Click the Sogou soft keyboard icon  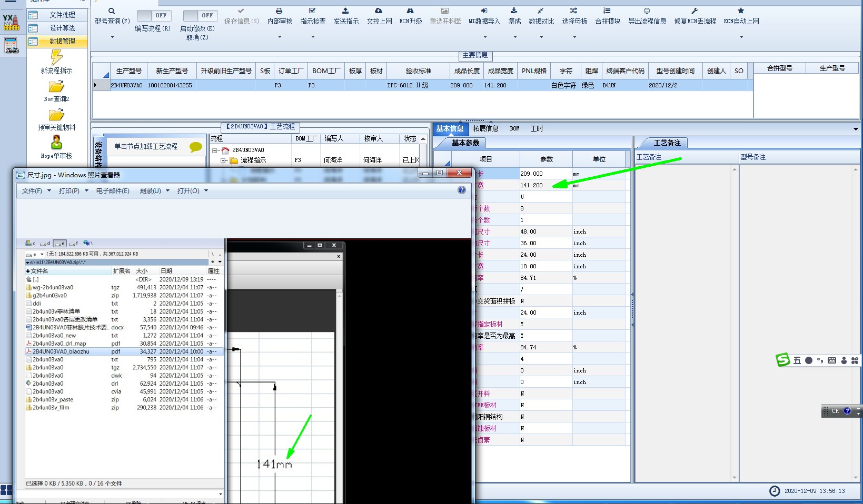(x=832, y=360)
